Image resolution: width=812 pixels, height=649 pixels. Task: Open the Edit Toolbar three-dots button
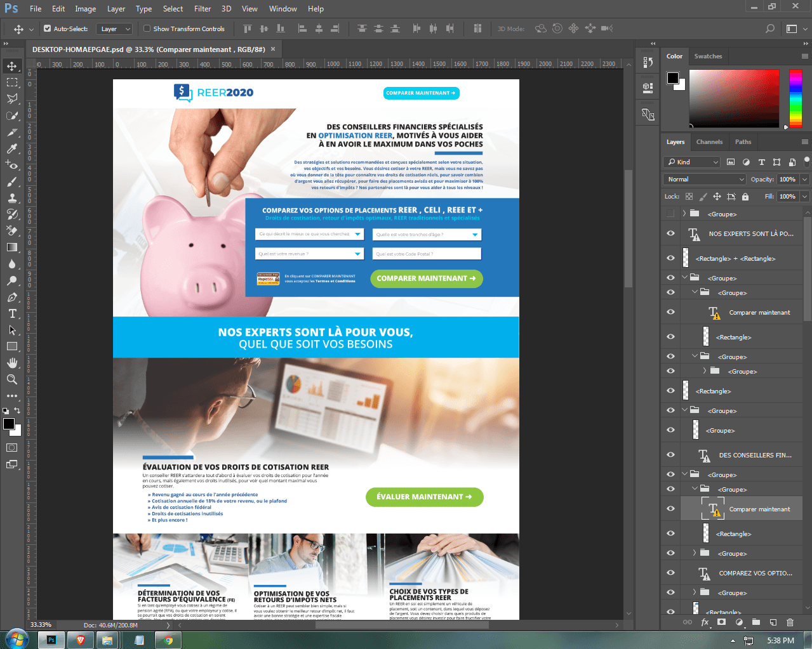coord(12,396)
